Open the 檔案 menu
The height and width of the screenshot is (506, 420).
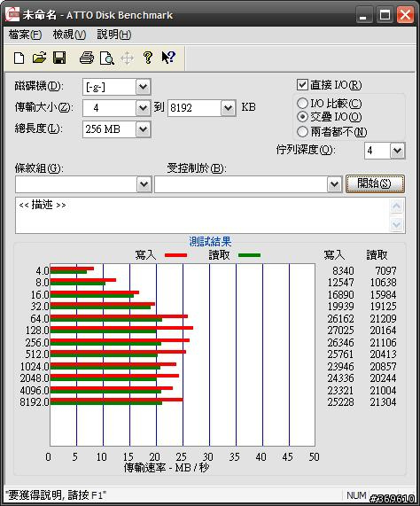coord(25,35)
